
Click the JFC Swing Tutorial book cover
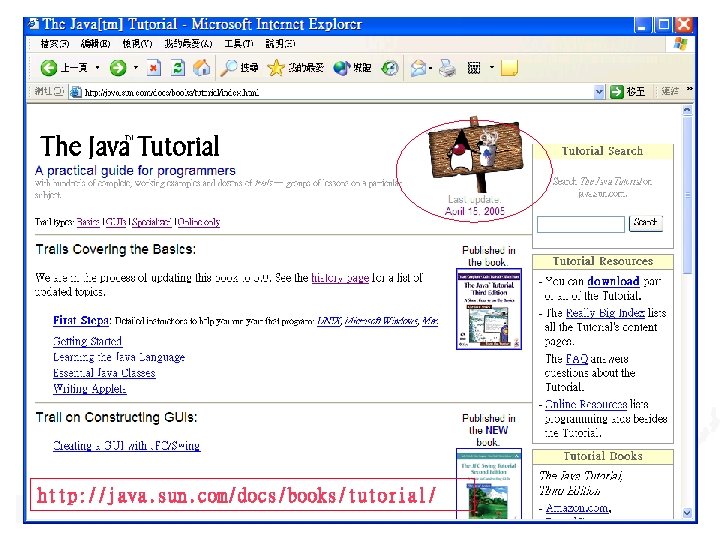[x=489, y=484]
